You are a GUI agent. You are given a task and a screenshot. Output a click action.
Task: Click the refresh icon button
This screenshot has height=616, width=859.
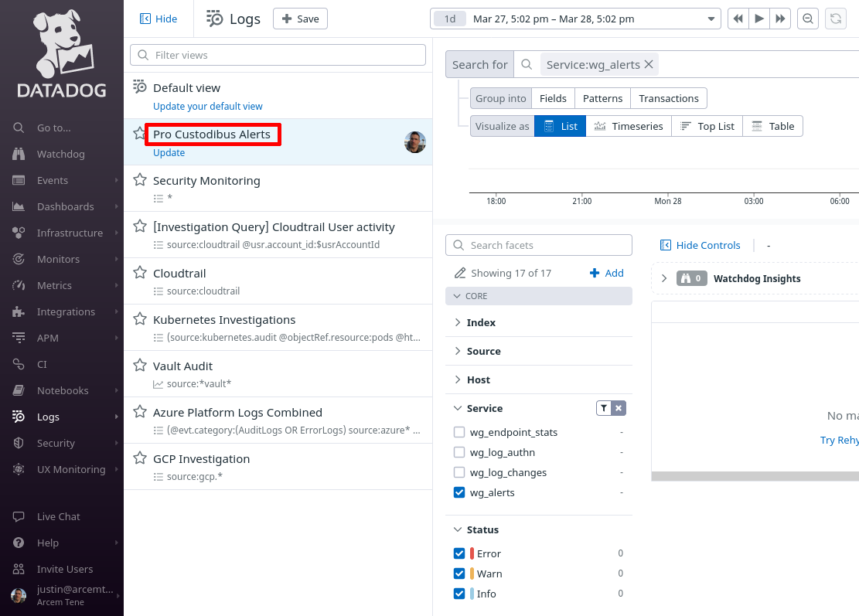point(836,19)
